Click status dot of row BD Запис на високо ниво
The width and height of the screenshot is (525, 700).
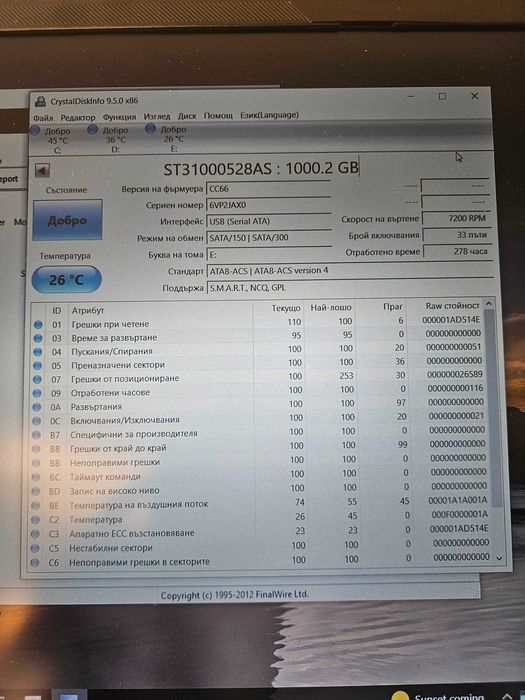pyautogui.click(x=36, y=492)
